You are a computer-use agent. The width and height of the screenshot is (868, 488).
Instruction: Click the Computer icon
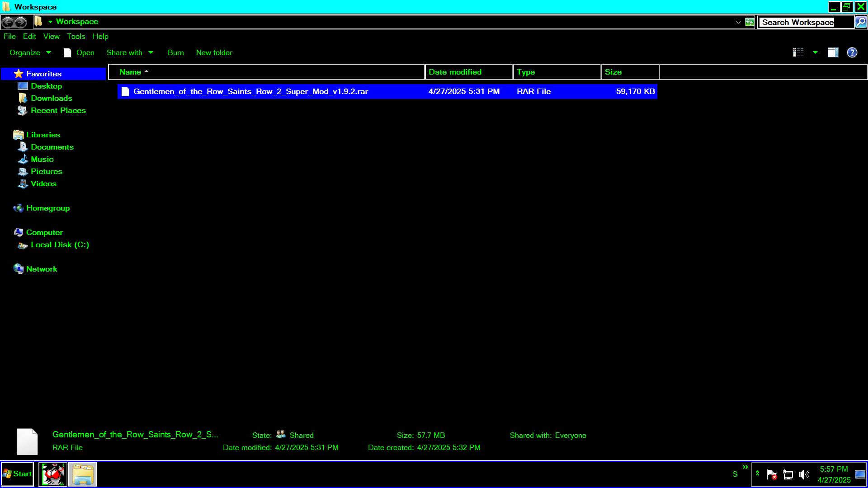18,232
